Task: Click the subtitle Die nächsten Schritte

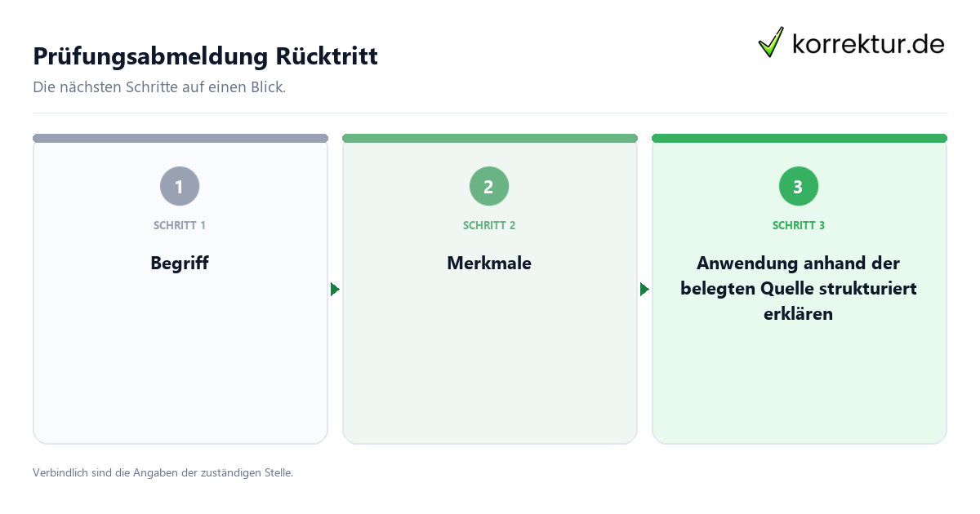Action: [159, 87]
